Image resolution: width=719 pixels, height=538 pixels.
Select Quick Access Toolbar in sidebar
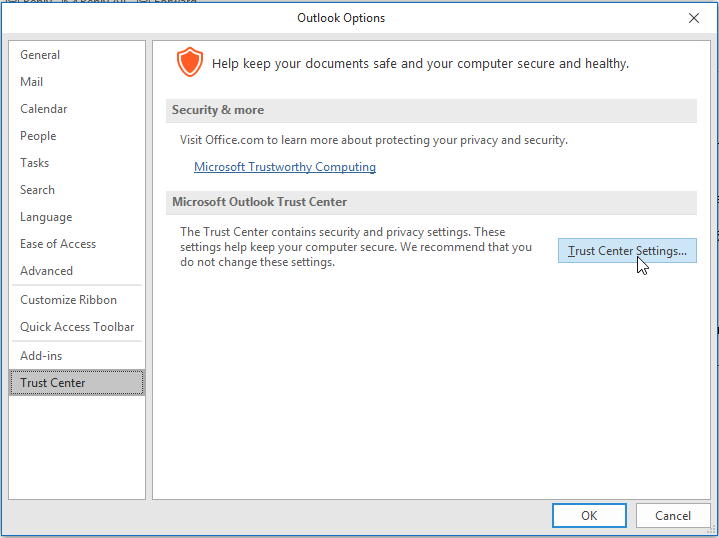[x=77, y=327]
